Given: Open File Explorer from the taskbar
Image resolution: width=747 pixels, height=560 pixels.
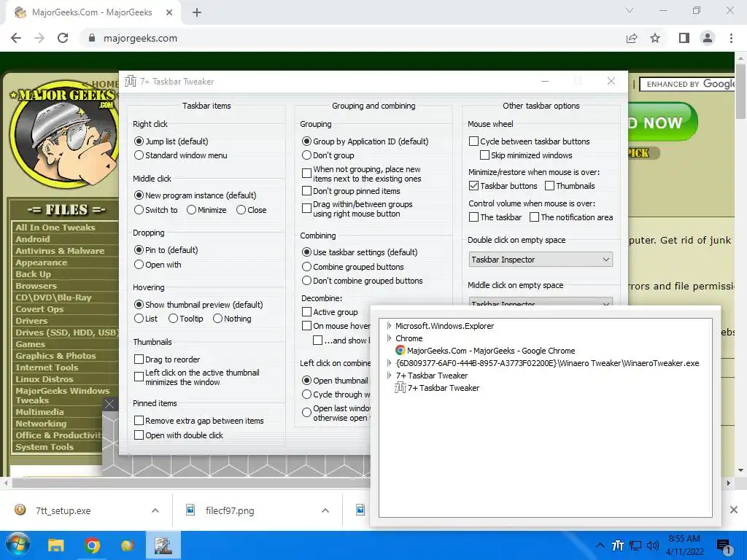Looking at the screenshot, I should 55,545.
